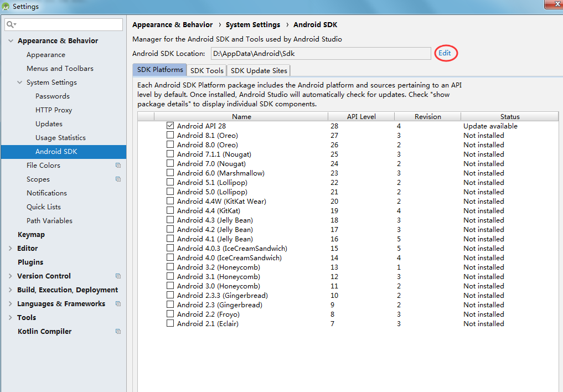
Task: Check Android 8.1 (Oreo) for installation
Action: tap(170, 135)
